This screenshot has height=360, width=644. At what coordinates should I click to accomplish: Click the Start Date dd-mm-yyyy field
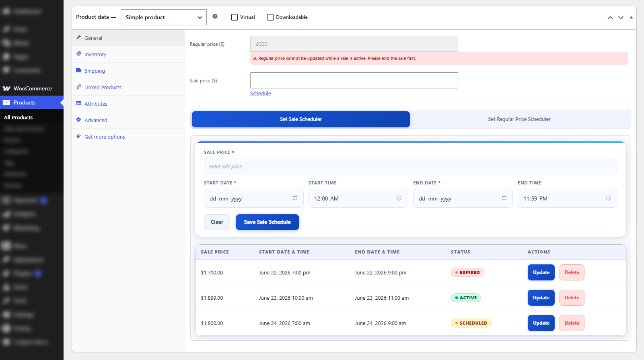[253, 198]
